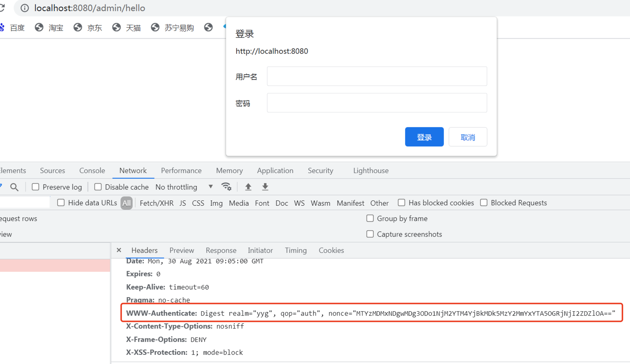
Task: Click the 用户名 username input field
Action: click(376, 76)
